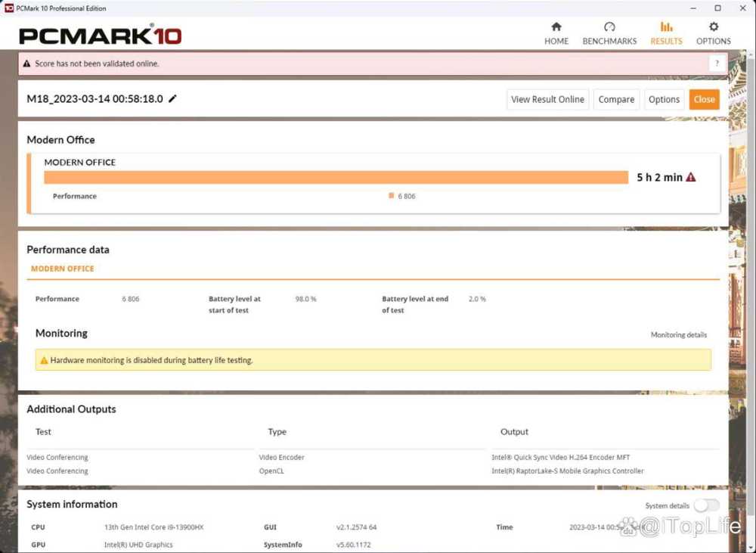The height and width of the screenshot is (553, 756).
Task: Click the Home icon in navigation
Action: 556,27
